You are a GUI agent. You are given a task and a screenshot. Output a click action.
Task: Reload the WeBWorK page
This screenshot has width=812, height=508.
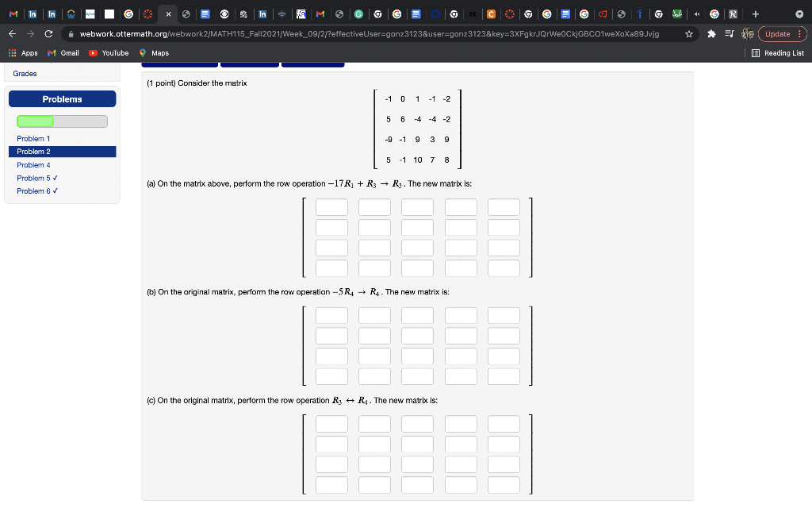(x=48, y=33)
